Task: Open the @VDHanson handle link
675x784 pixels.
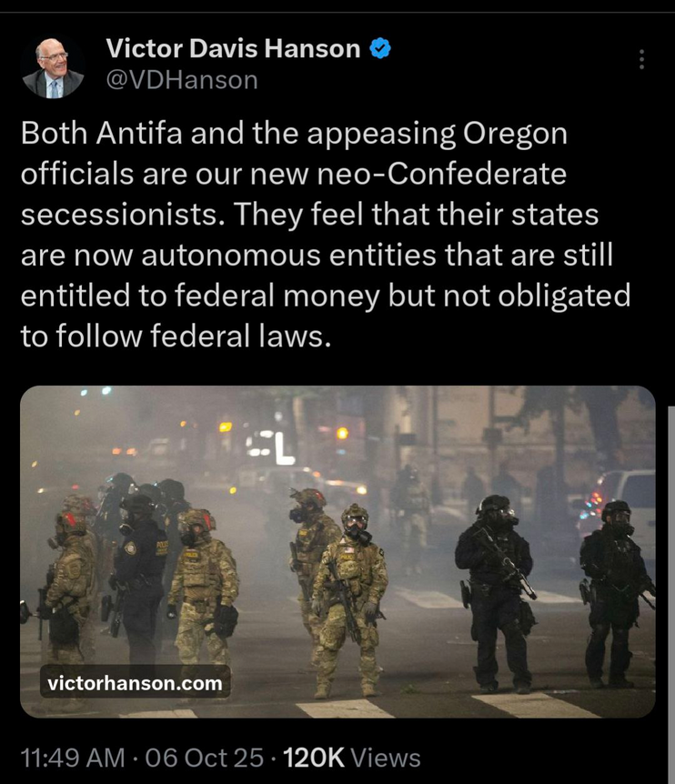Action: click(182, 80)
